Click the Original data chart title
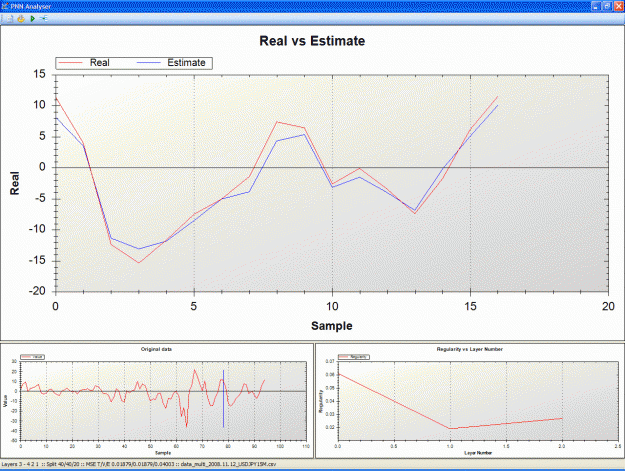Screen dimensions: 625x471 (x=156, y=349)
